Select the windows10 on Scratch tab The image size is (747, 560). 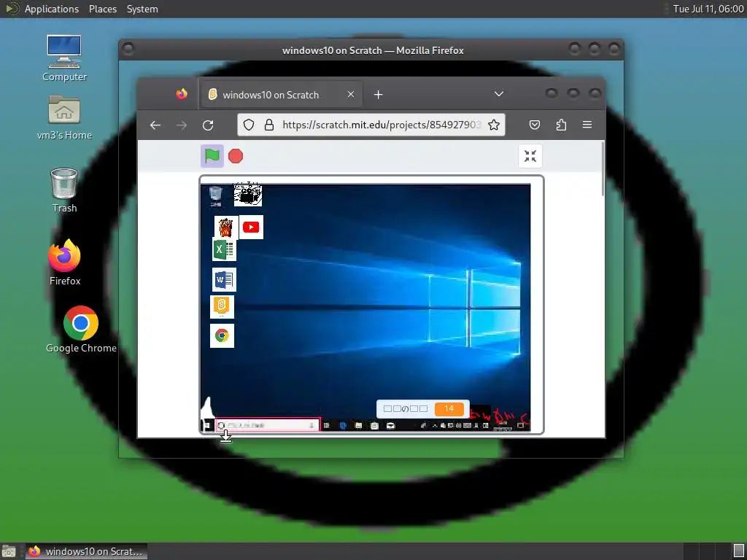point(282,94)
